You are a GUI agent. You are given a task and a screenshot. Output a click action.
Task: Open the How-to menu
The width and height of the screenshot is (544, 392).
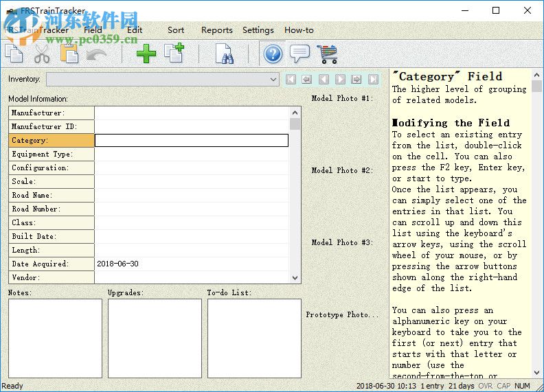[299, 30]
